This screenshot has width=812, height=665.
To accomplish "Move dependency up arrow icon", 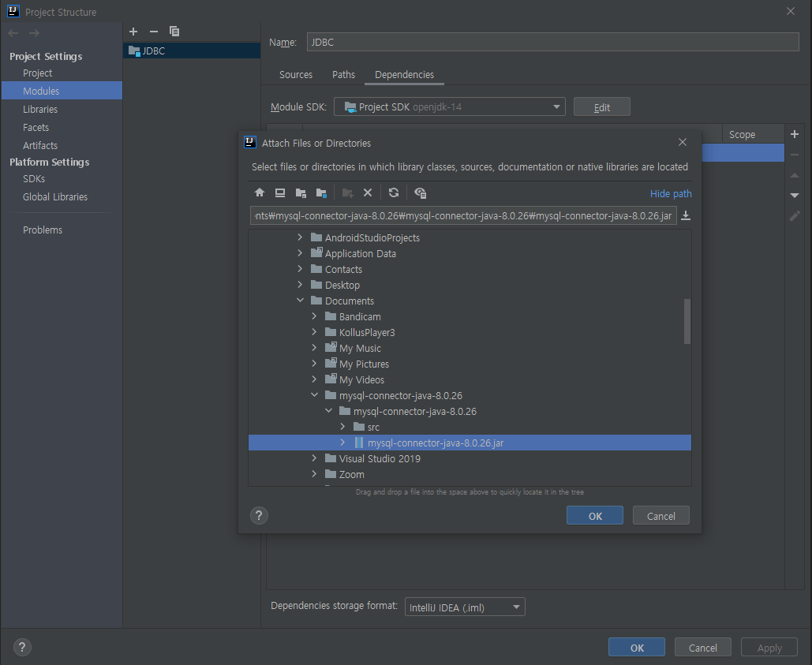I will point(795,175).
